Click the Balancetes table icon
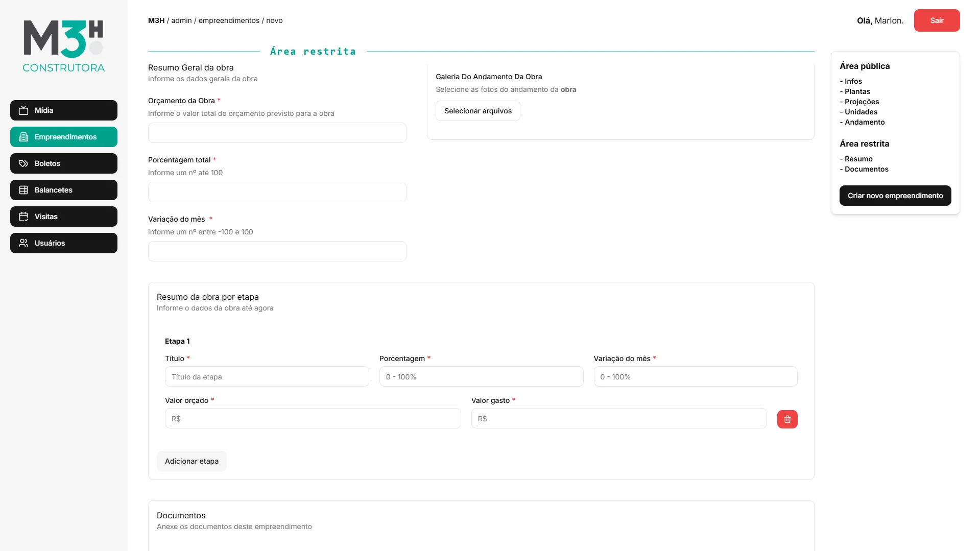The width and height of the screenshot is (980, 551). [x=23, y=190]
